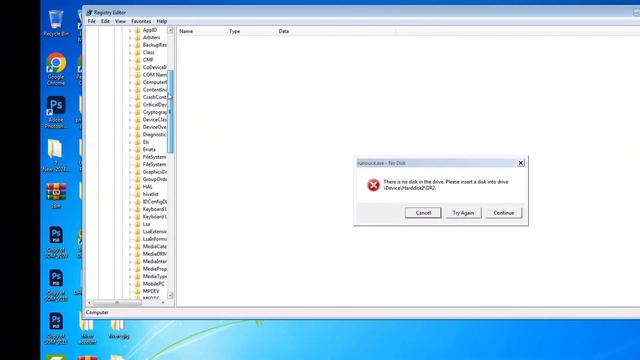This screenshot has width=640, height=360.
Task: Select the MediaInterfaces key name
Action: [155, 262]
